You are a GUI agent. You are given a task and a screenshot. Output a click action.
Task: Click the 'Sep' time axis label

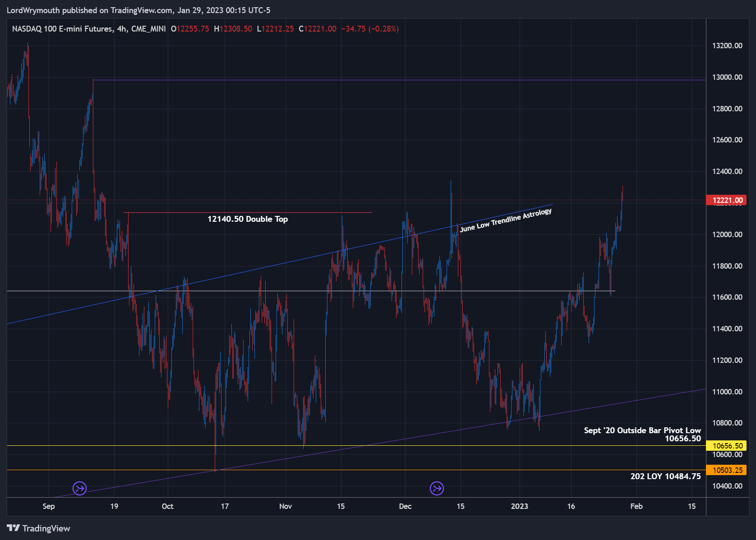pyautogui.click(x=49, y=506)
